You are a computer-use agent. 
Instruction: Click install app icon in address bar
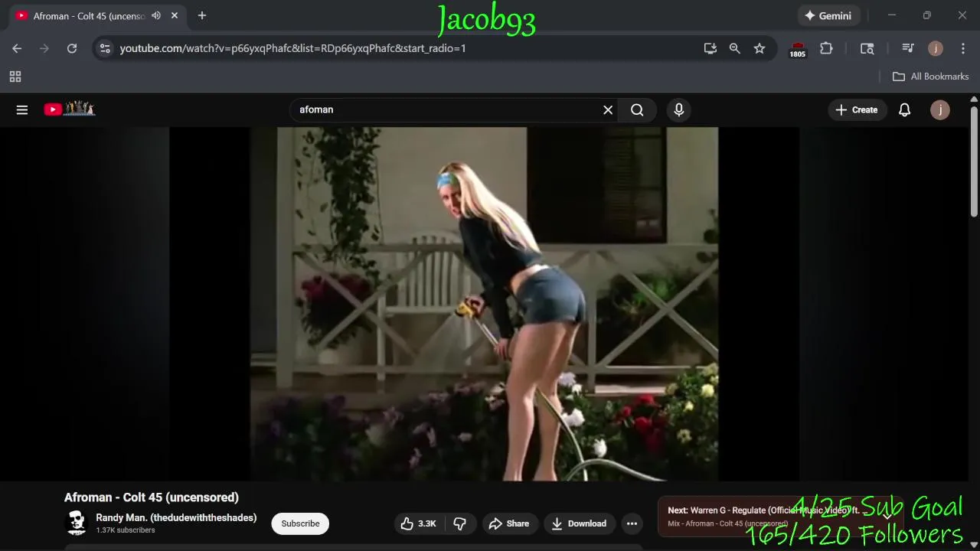[710, 48]
